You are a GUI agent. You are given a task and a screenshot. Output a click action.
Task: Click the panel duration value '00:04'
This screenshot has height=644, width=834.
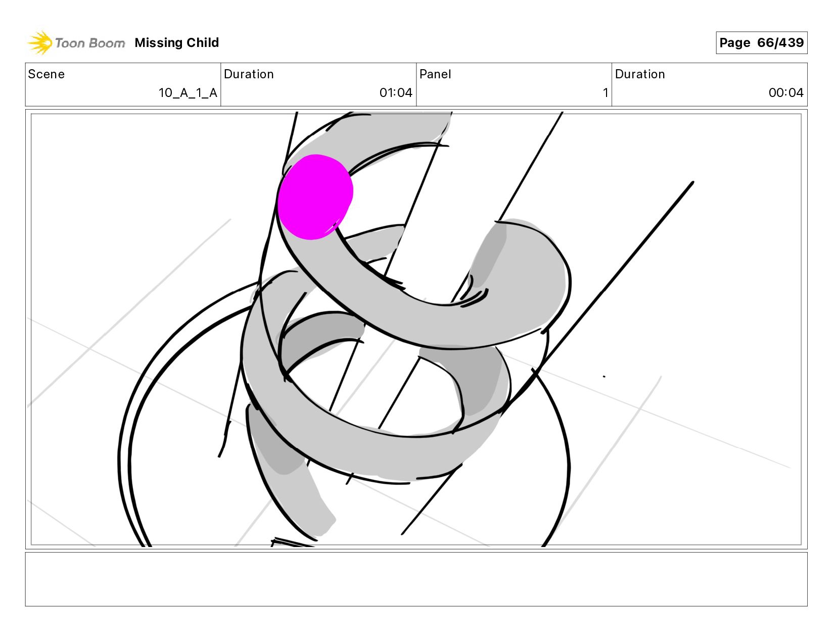(x=786, y=93)
